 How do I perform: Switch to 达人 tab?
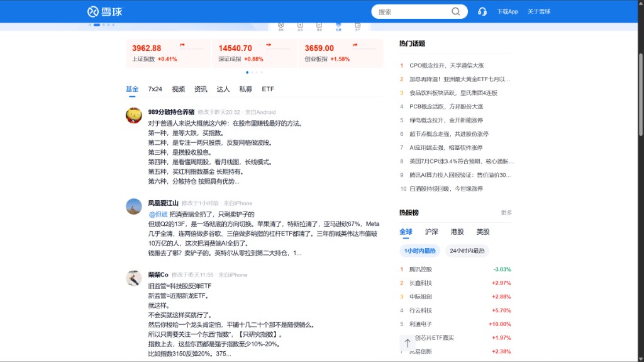(x=223, y=89)
